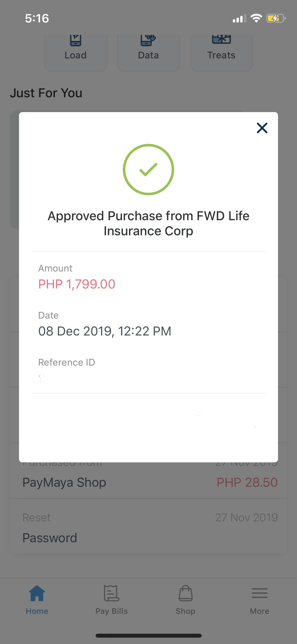Tap the 08 Dec 2019 purchase date
The height and width of the screenshot is (644, 297).
point(105,331)
